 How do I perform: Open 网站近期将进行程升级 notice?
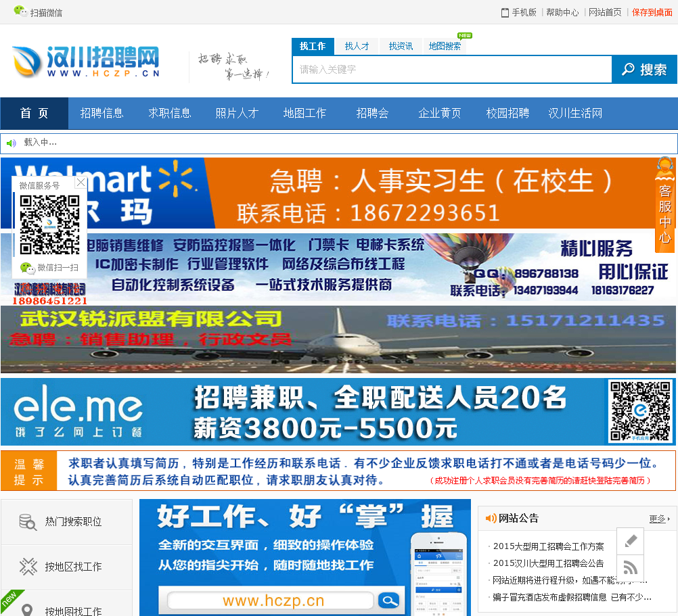pos(570,580)
